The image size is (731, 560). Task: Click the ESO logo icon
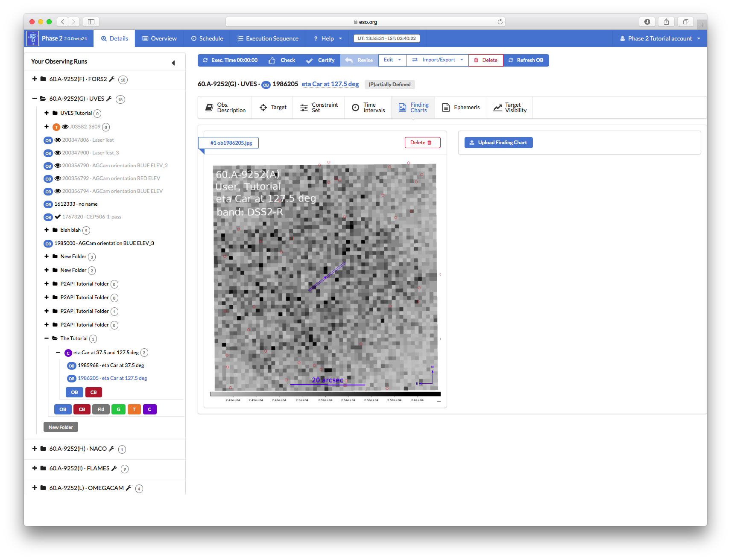pos(33,38)
